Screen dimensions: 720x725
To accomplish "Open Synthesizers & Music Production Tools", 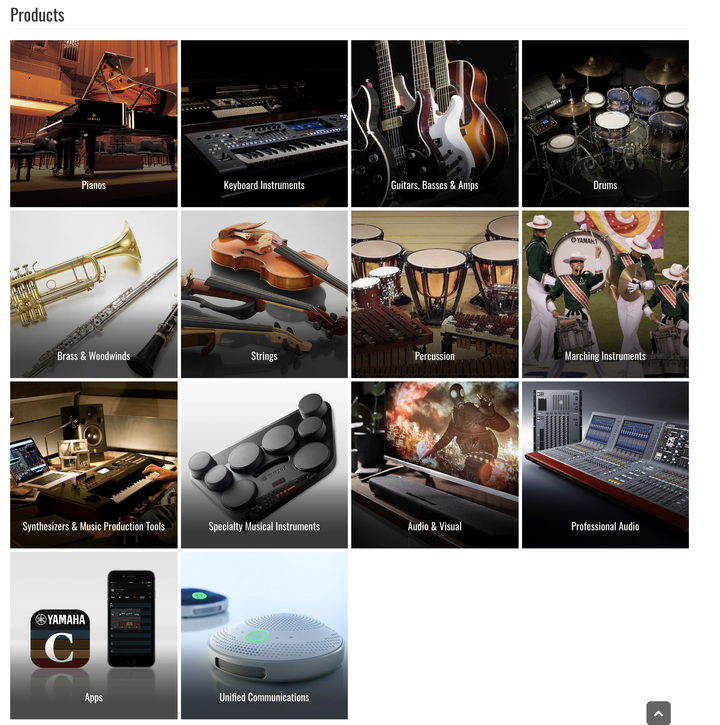I will click(93, 465).
